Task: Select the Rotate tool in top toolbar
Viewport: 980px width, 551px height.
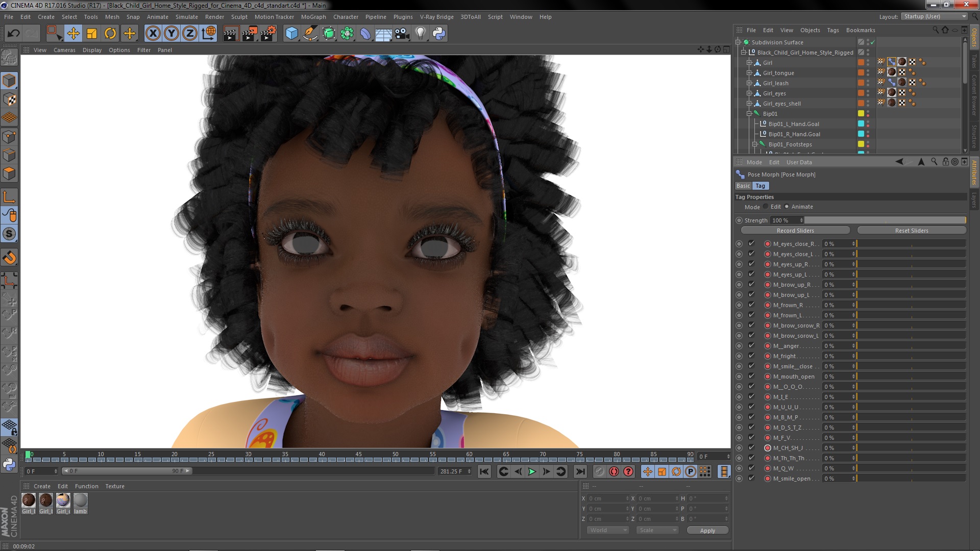Action: tap(110, 34)
